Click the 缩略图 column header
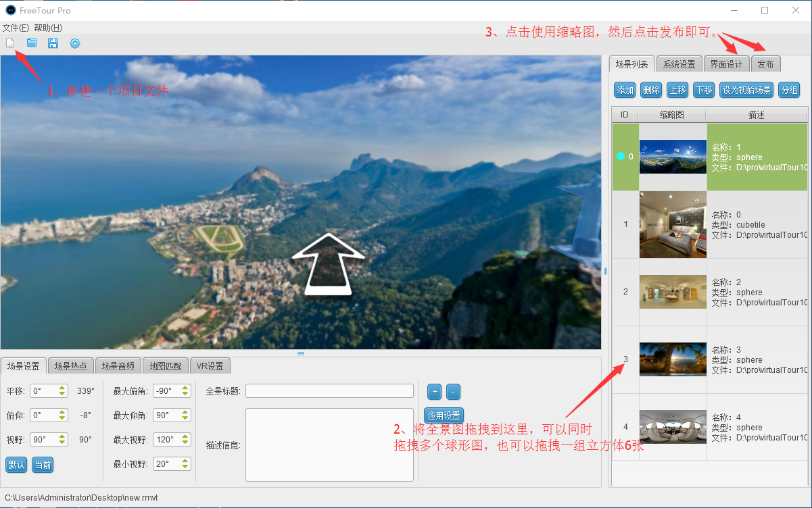 click(672, 115)
